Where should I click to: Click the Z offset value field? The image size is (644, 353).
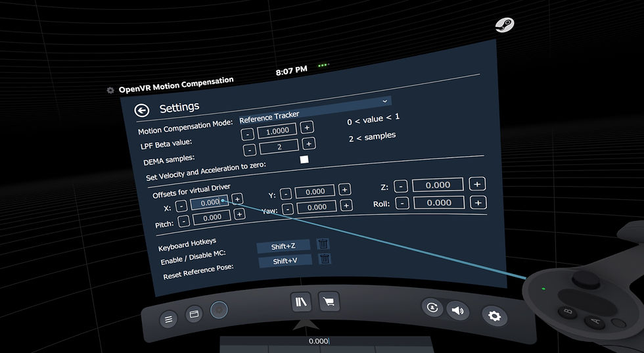click(x=438, y=185)
